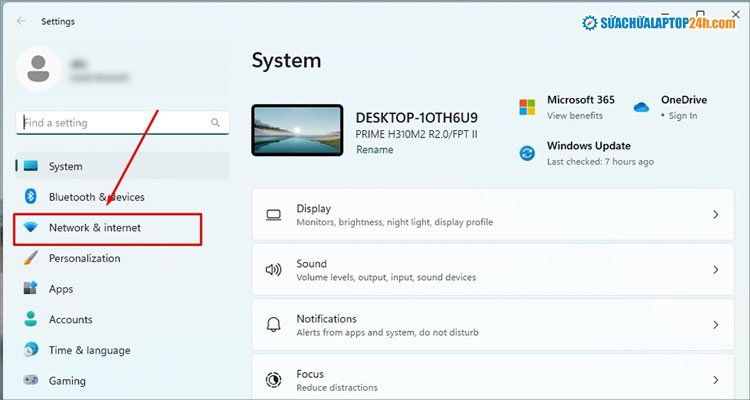Open Time & language settings
This screenshot has width=750, height=400.
click(x=122, y=350)
